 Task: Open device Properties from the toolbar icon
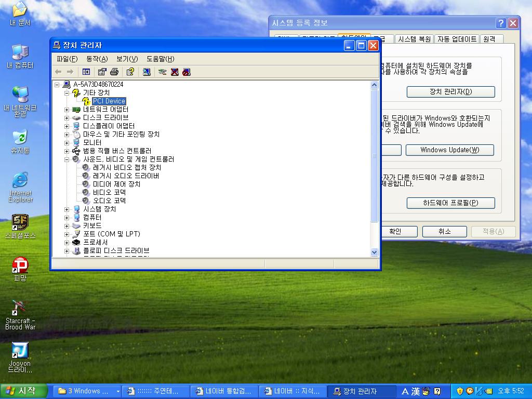102,72
